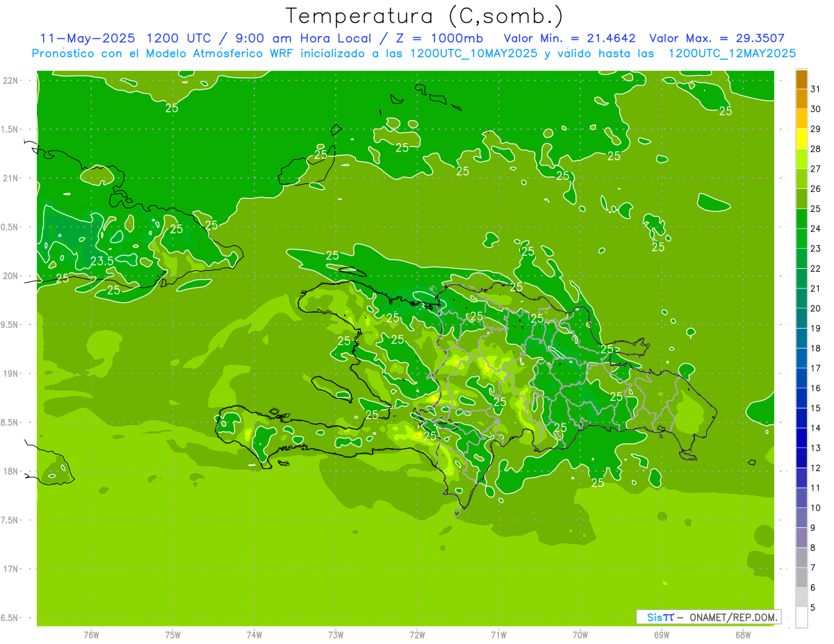Click the "Z = 1000mb" level text

(439, 38)
